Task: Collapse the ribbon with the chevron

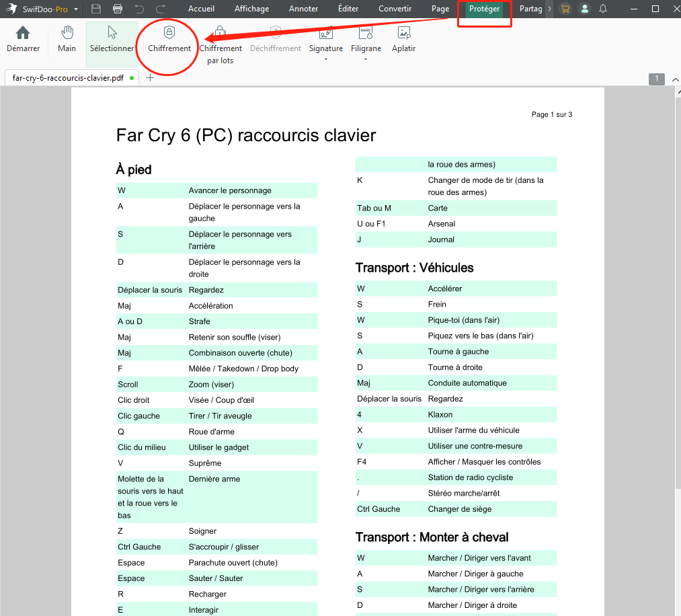Action: tap(676, 79)
